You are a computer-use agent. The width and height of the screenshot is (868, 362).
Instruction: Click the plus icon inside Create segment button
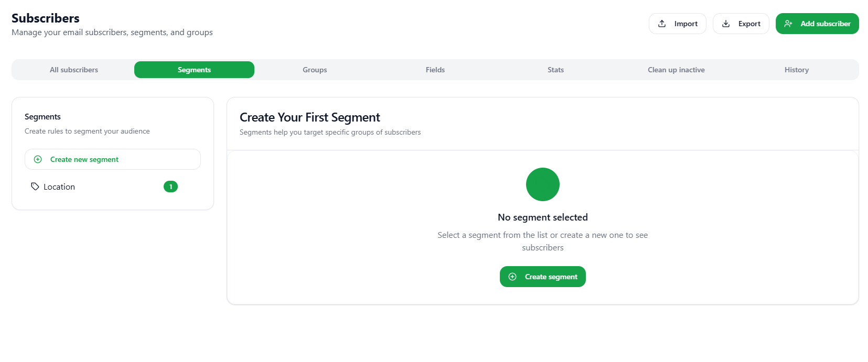(512, 277)
